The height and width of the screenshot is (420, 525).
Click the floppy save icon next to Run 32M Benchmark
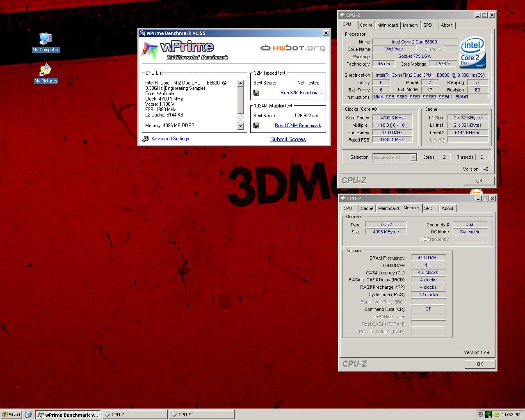tap(256, 93)
